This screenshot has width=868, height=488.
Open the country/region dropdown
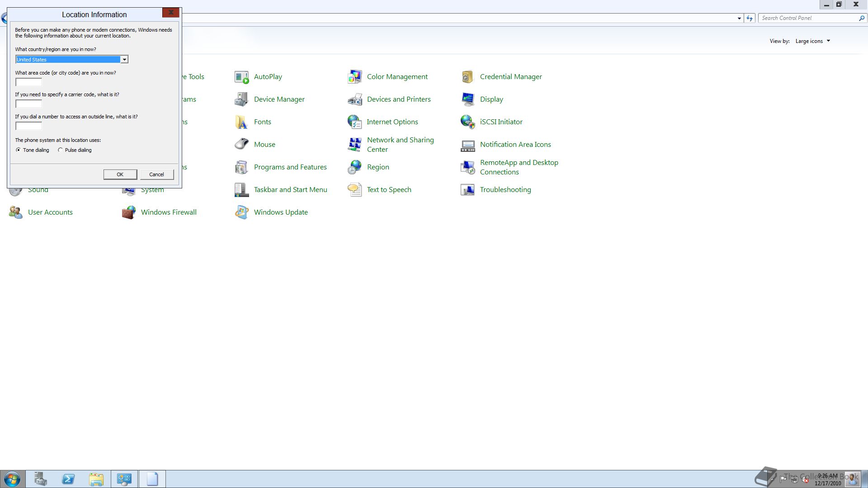pyautogui.click(x=124, y=60)
